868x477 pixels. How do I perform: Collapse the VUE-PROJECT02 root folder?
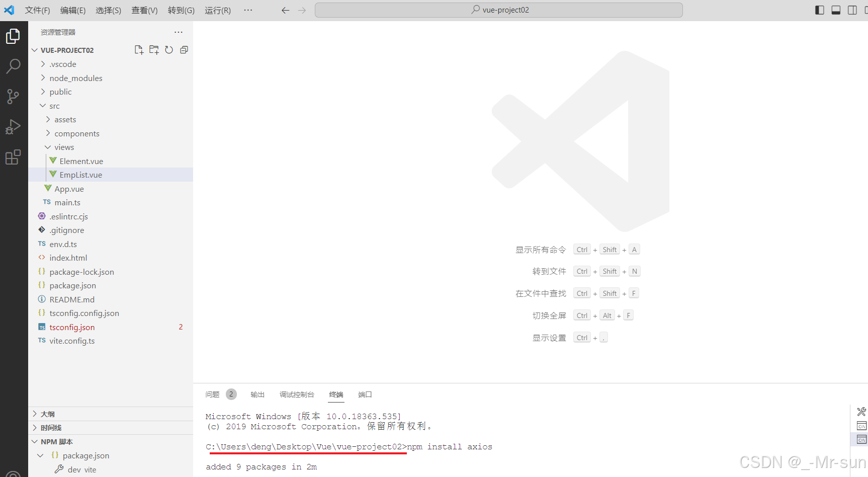(x=111, y=50)
